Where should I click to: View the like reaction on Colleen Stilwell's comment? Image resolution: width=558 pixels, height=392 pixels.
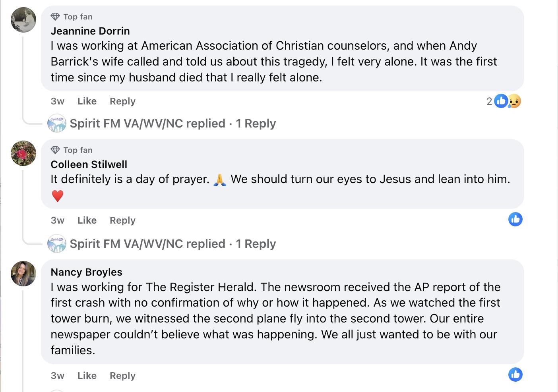click(x=515, y=219)
